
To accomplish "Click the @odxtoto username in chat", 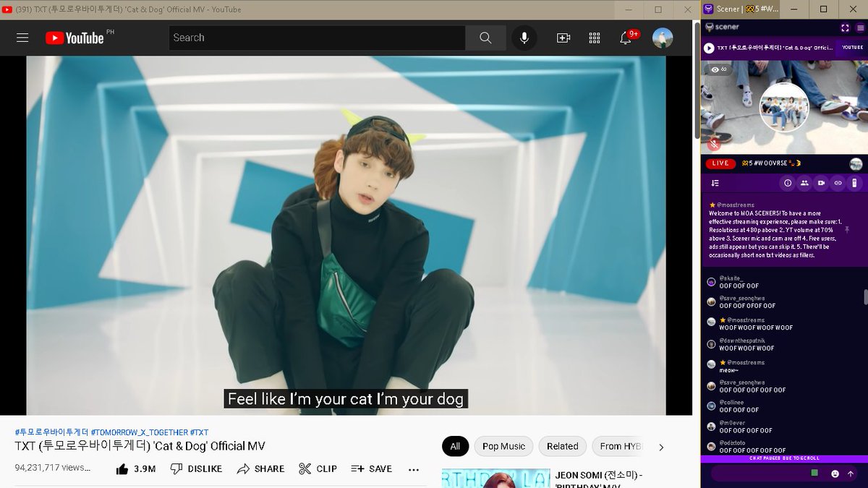I will click(x=733, y=443).
